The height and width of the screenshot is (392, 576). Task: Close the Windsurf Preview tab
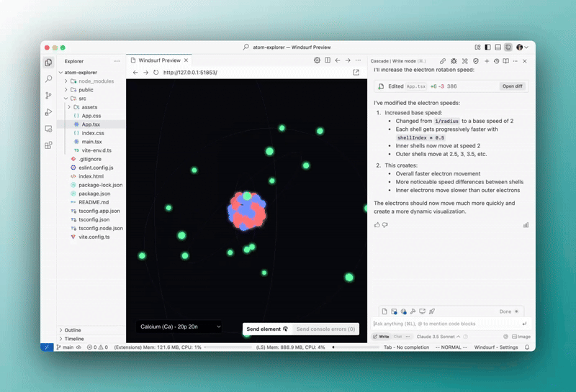click(186, 60)
